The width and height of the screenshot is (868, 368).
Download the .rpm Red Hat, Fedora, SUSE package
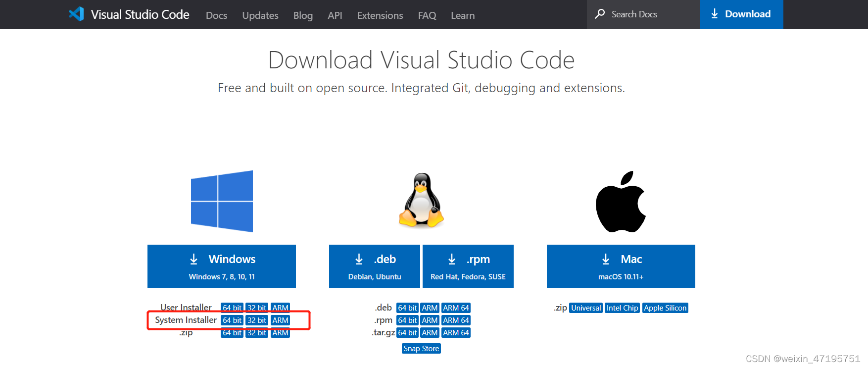(x=468, y=266)
